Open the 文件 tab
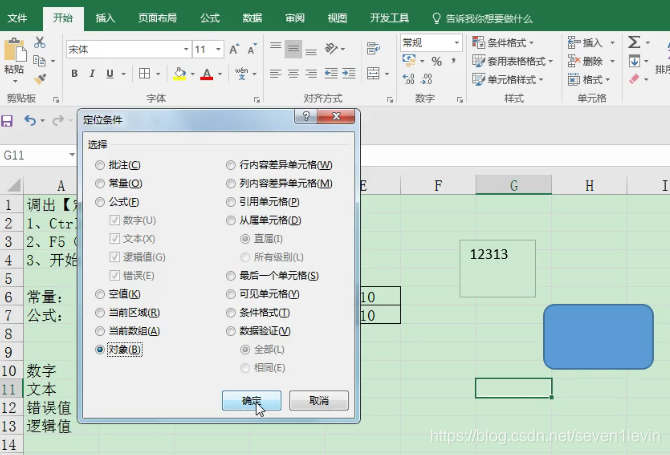The height and width of the screenshot is (455, 670). click(18, 18)
